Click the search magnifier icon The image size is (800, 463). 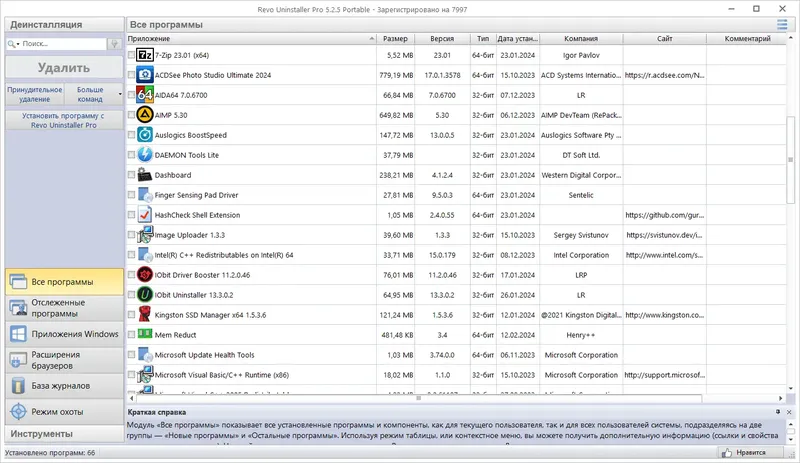click(11, 44)
